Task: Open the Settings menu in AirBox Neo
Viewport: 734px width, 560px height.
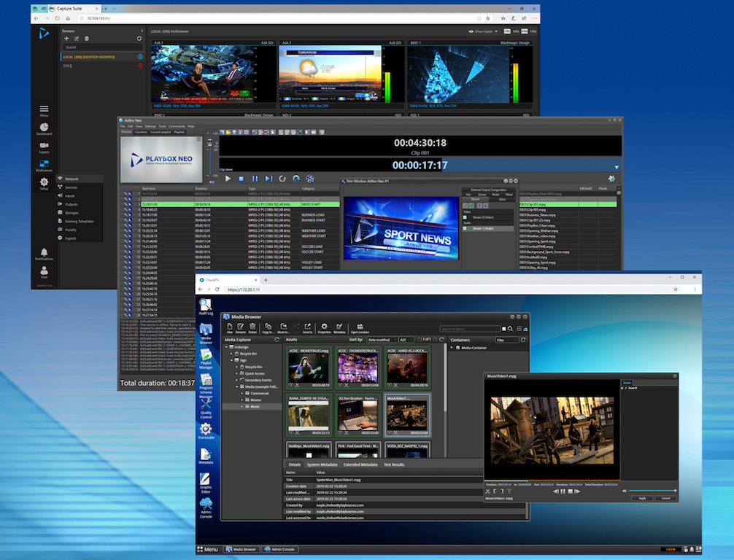Action: pyautogui.click(x=150, y=126)
